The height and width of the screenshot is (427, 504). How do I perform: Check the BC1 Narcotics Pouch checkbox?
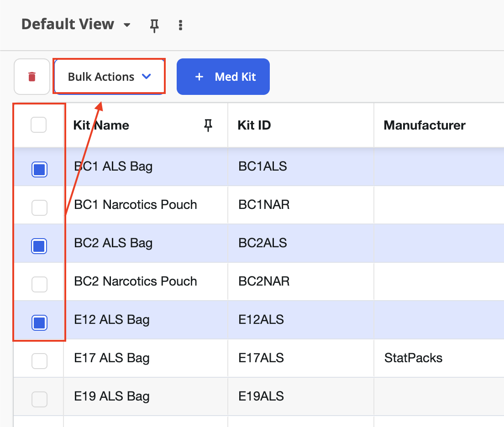coord(39,208)
